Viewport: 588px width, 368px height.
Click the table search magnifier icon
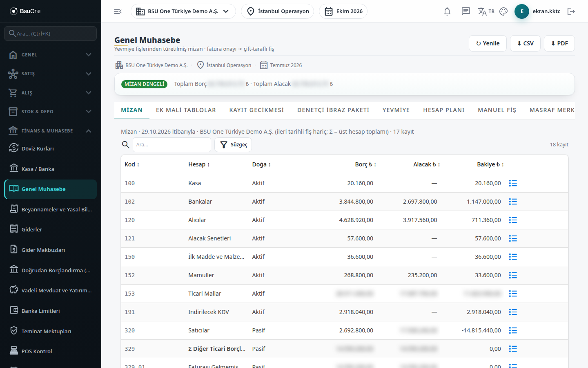point(126,145)
